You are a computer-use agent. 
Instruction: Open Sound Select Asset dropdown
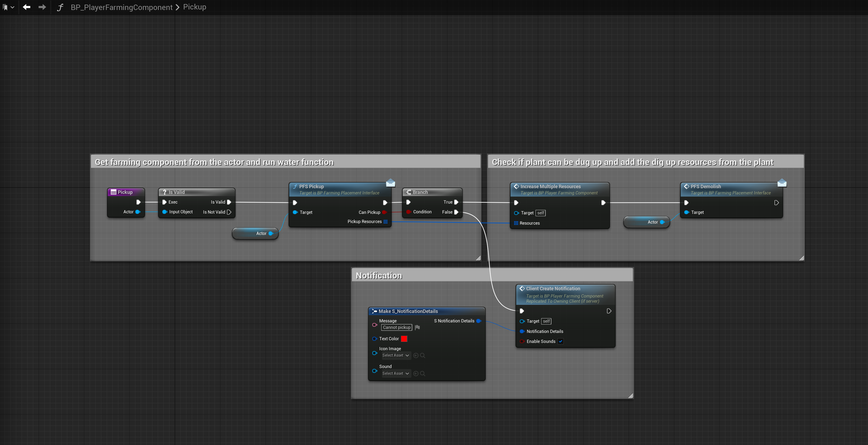coord(396,373)
